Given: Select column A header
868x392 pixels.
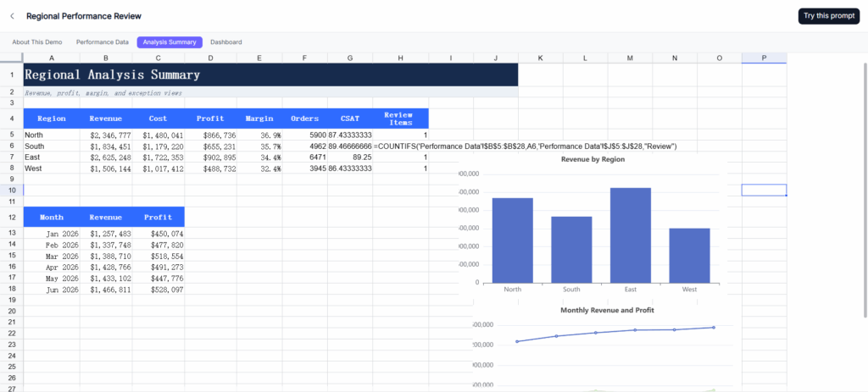Looking at the screenshot, I should pyautogui.click(x=52, y=58).
